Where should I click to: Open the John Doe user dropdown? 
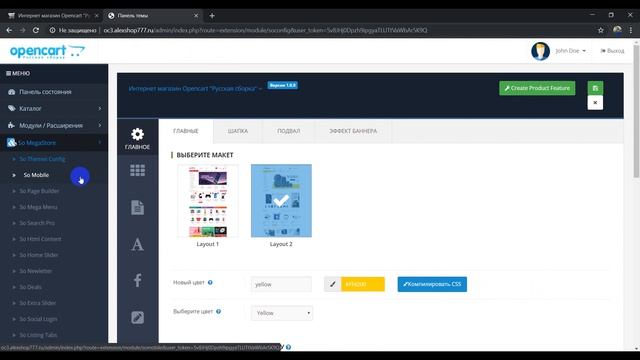tap(570, 51)
